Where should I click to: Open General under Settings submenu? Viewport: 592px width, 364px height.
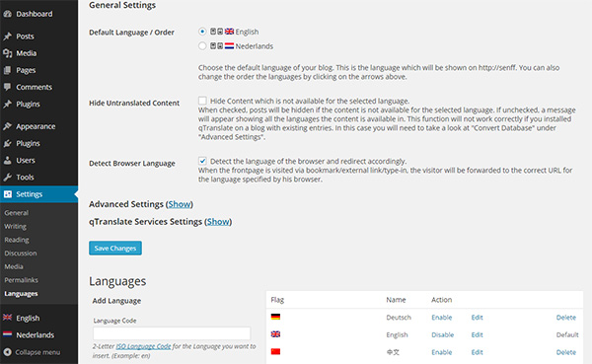(x=16, y=213)
